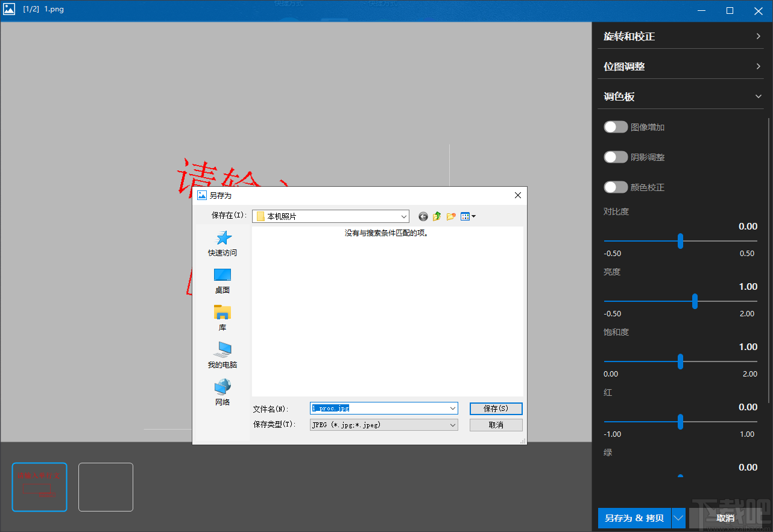The width and height of the screenshot is (773, 532).
Task: Maximize the image editor window
Action: pyautogui.click(x=730, y=10)
